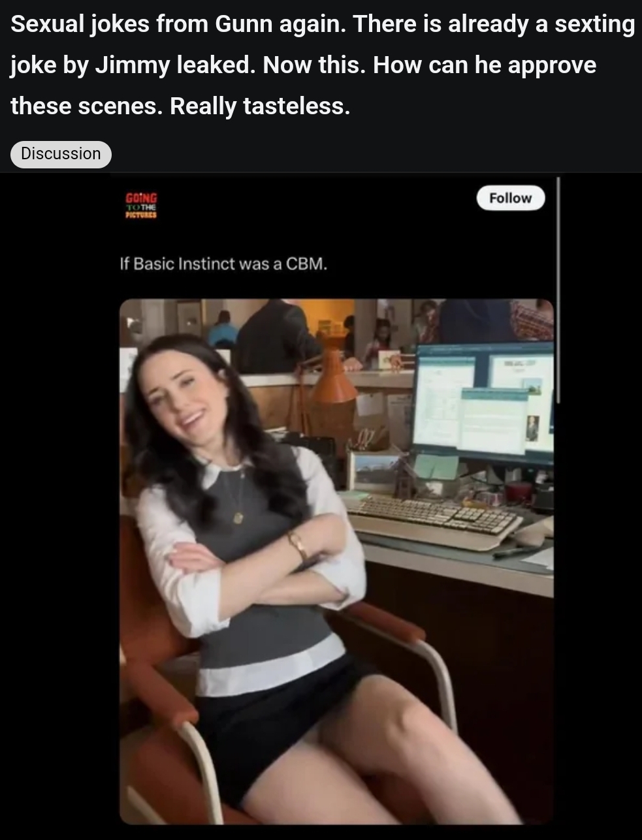Click the small overlapping window on the monitor
Screen dimensions: 642x840
click(x=495, y=420)
